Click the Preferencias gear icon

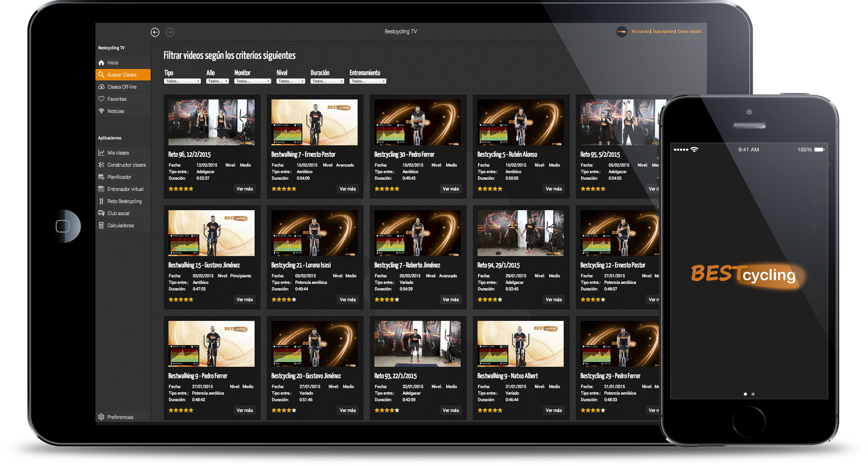click(101, 417)
